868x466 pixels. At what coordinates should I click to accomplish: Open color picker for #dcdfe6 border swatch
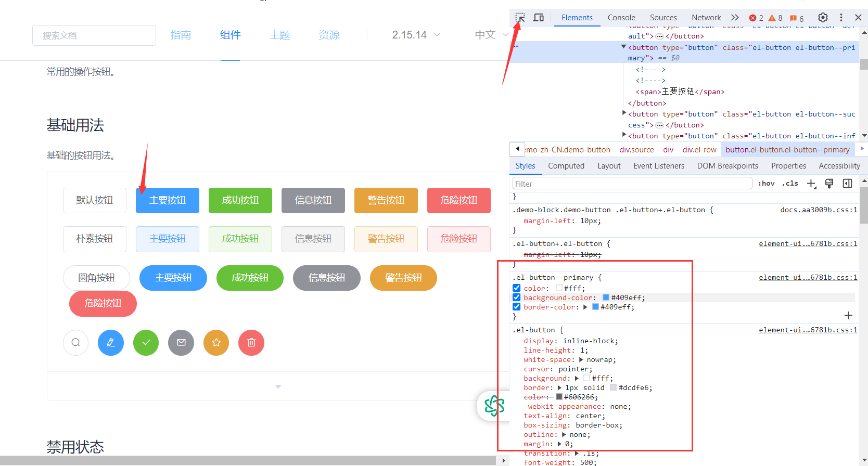pos(613,387)
